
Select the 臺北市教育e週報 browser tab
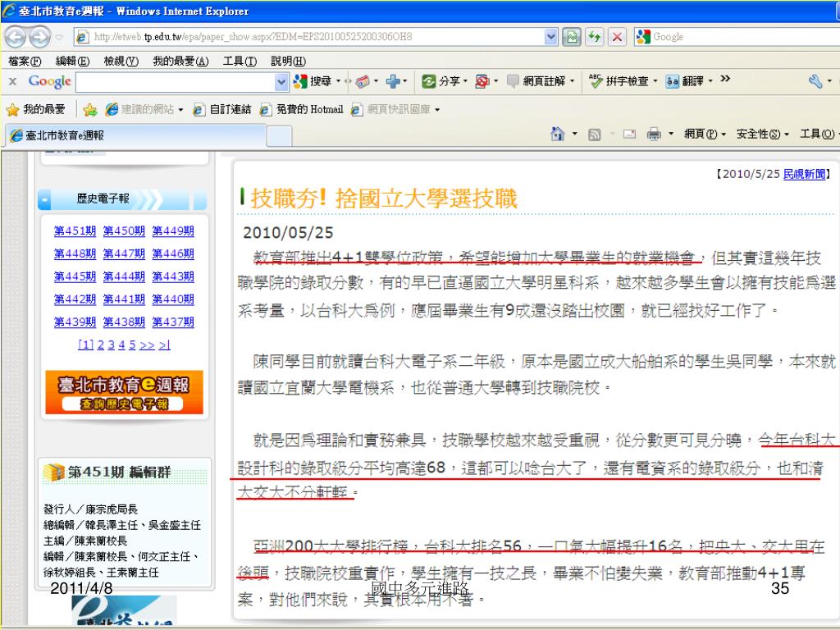136,135
